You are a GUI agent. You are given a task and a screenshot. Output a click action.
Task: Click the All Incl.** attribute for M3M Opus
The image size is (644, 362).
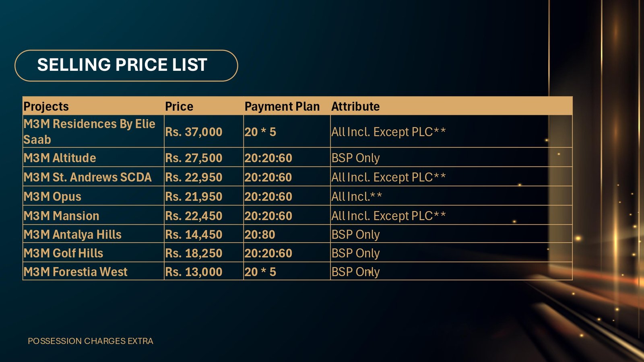click(357, 197)
